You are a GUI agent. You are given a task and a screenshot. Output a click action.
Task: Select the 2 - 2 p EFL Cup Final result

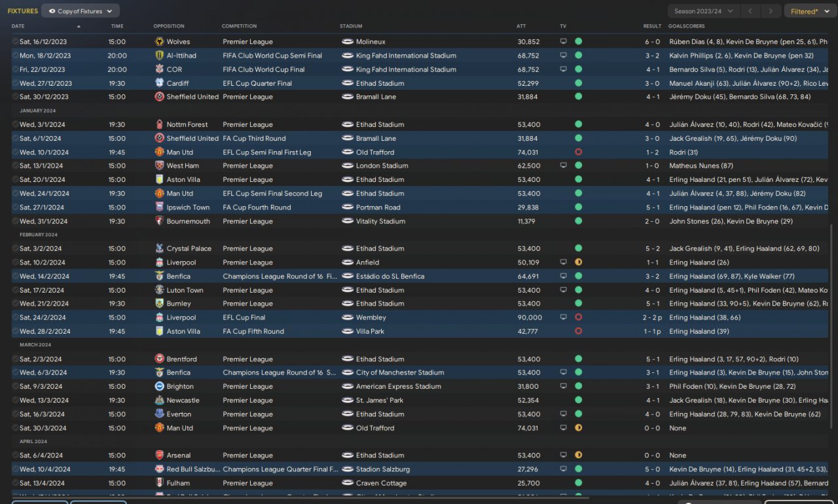[651, 317]
